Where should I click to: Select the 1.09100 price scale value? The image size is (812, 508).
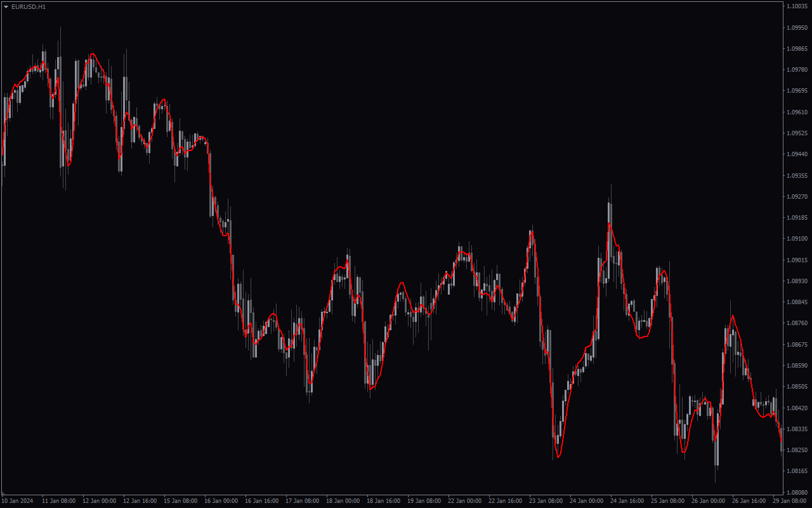[797, 238]
